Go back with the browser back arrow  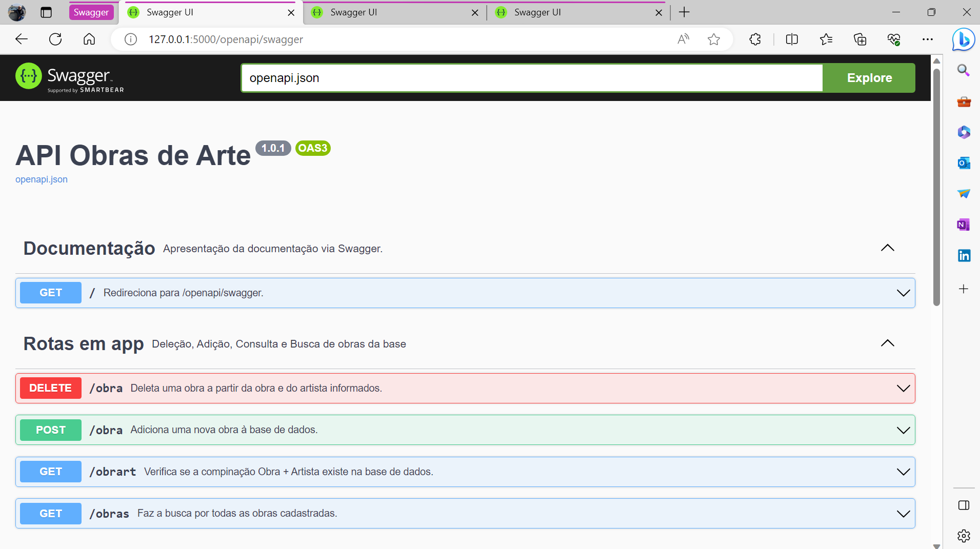(22, 39)
